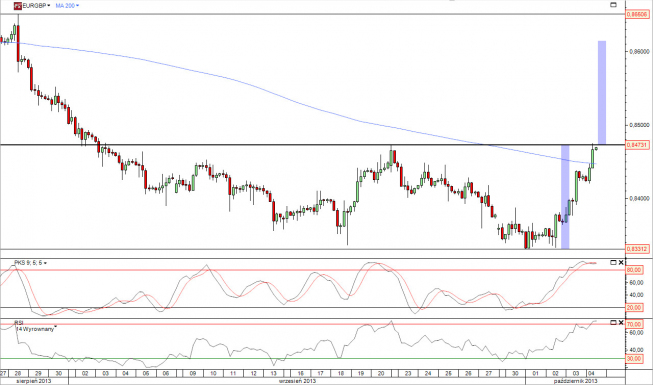Click the 0,86000 axis value
Viewport: 653px width, 385px height.
coord(639,51)
